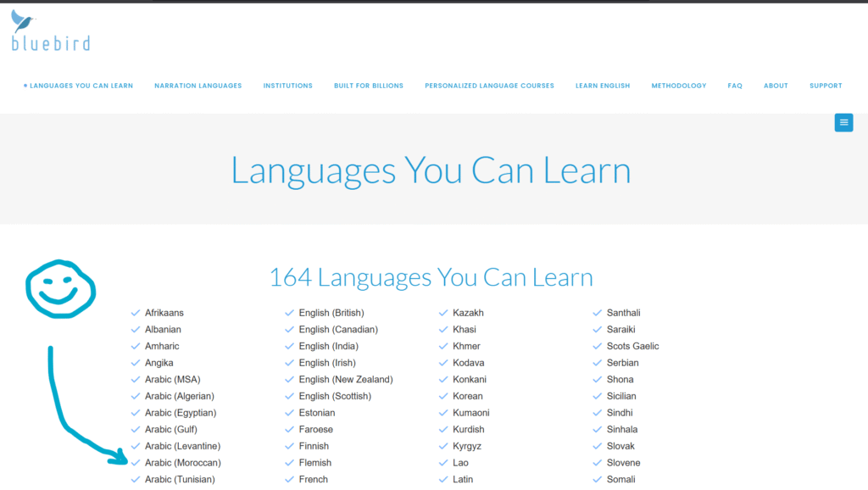The height and width of the screenshot is (490, 868).
Task: Open the Support link
Action: coord(826,85)
